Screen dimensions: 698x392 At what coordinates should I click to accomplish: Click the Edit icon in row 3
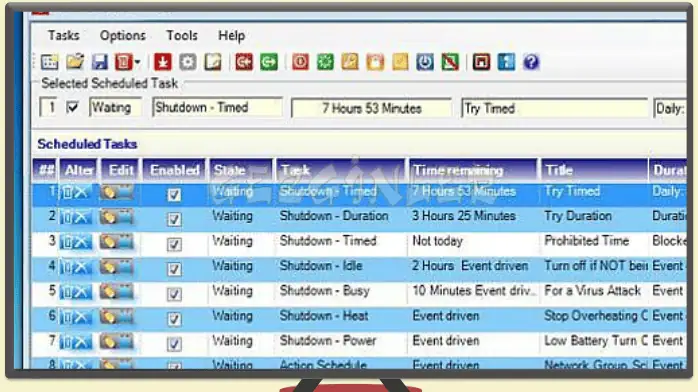pyautogui.click(x=117, y=242)
